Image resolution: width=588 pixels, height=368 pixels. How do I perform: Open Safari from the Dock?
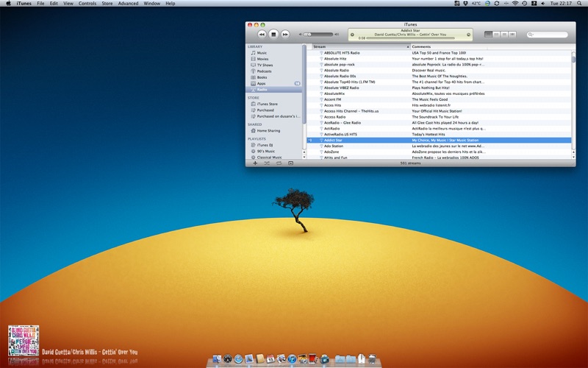[238, 359]
